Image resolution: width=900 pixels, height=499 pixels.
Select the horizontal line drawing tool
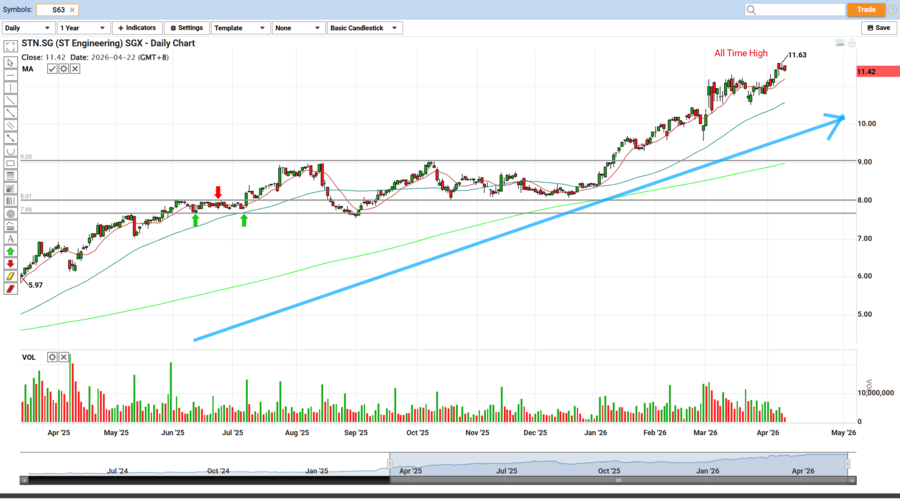[10, 74]
